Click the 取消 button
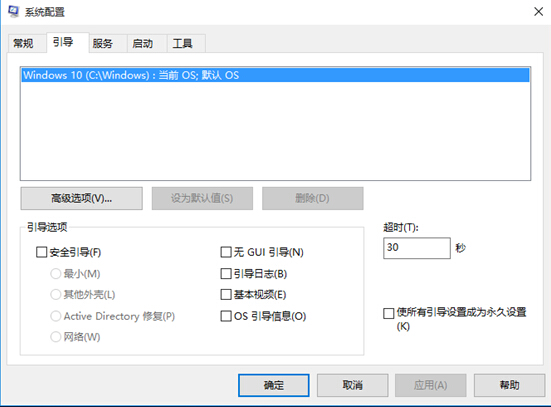The image size is (551, 407). (x=352, y=385)
